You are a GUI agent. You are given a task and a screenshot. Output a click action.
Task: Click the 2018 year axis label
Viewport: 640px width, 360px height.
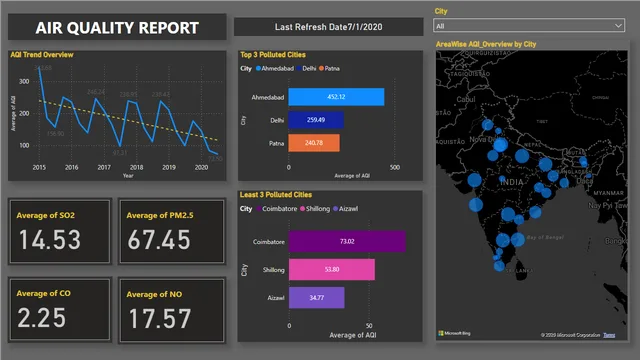point(136,167)
